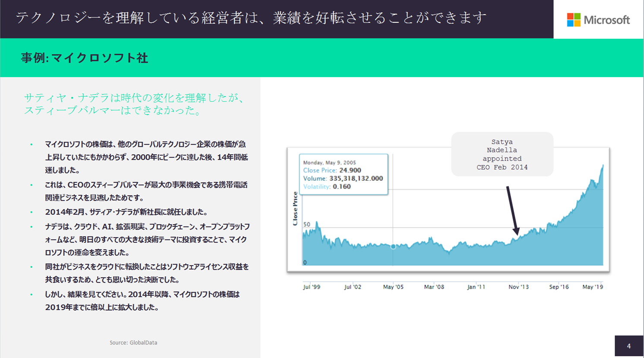Click the May 2005 data point marker
The height and width of the screenshot is (358, 644).
[393, 247]
